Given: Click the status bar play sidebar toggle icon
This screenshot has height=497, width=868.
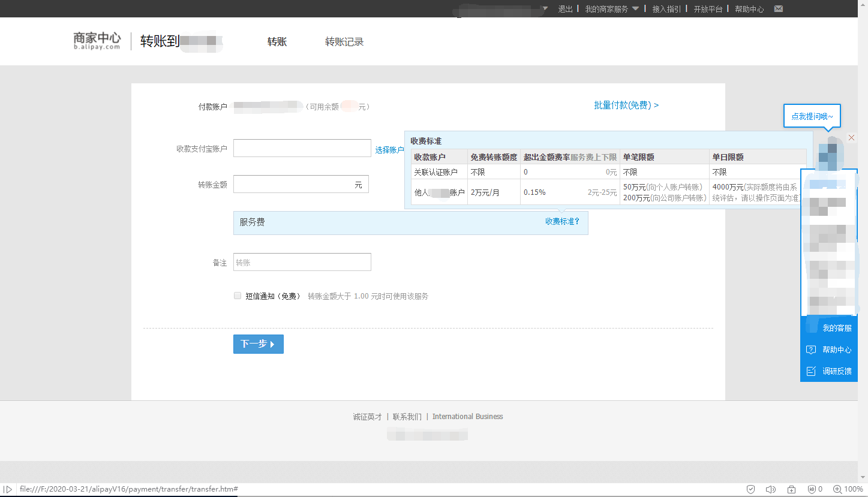Looking at the screenshot, I should [8, 489].
